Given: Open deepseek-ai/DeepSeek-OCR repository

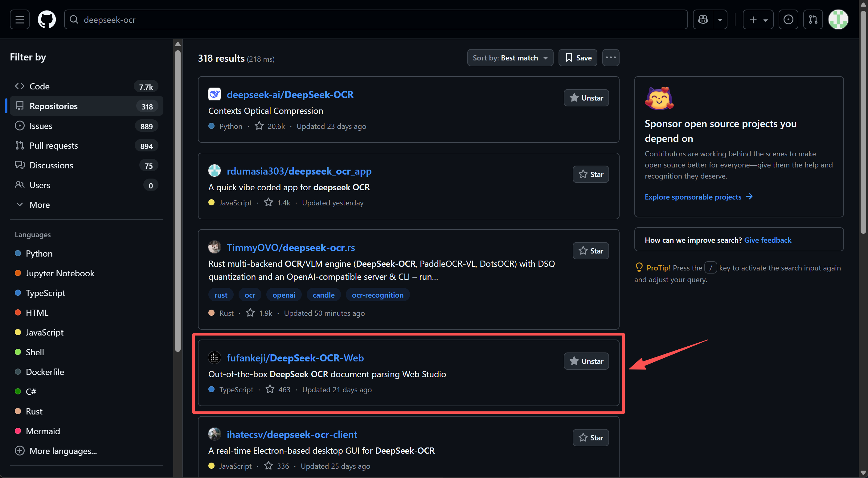Looking at the screenshot, I should pos(290,94).
